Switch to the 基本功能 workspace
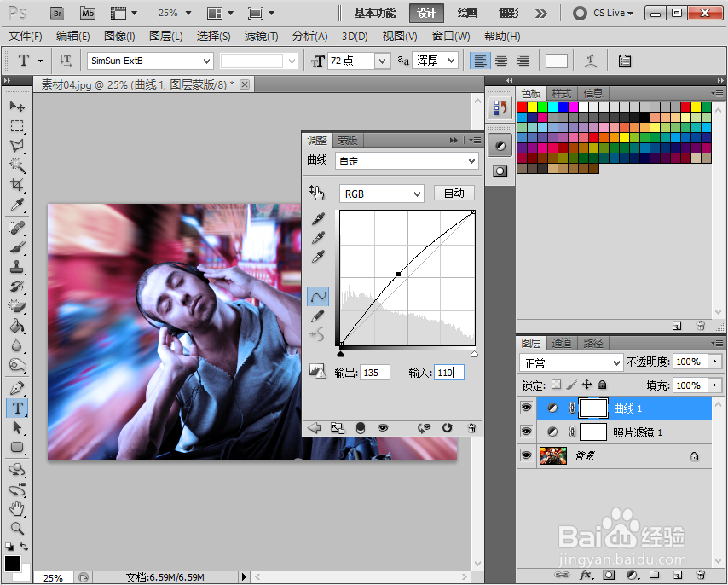 tap(375, 13)
